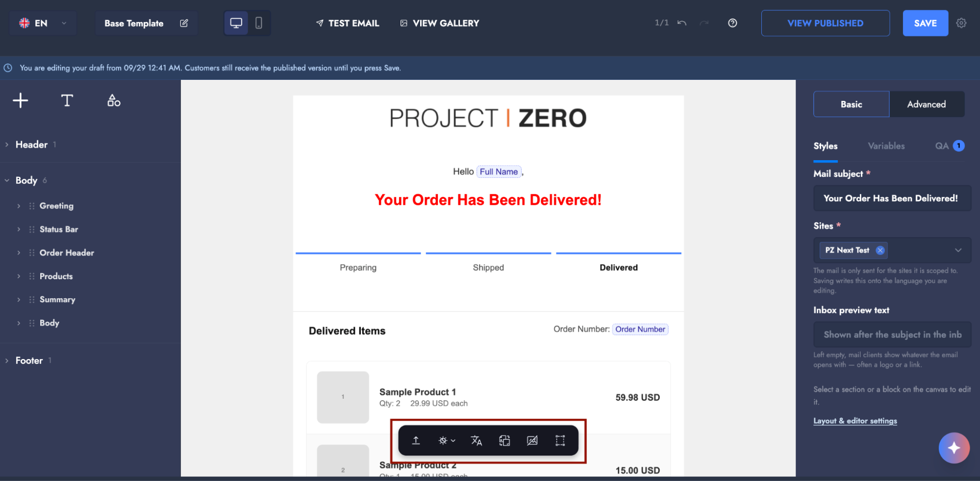Open Layout & editor settings link
Image resolution: width=980 pixels, height=481 pixels.
(x=855, y=421)
